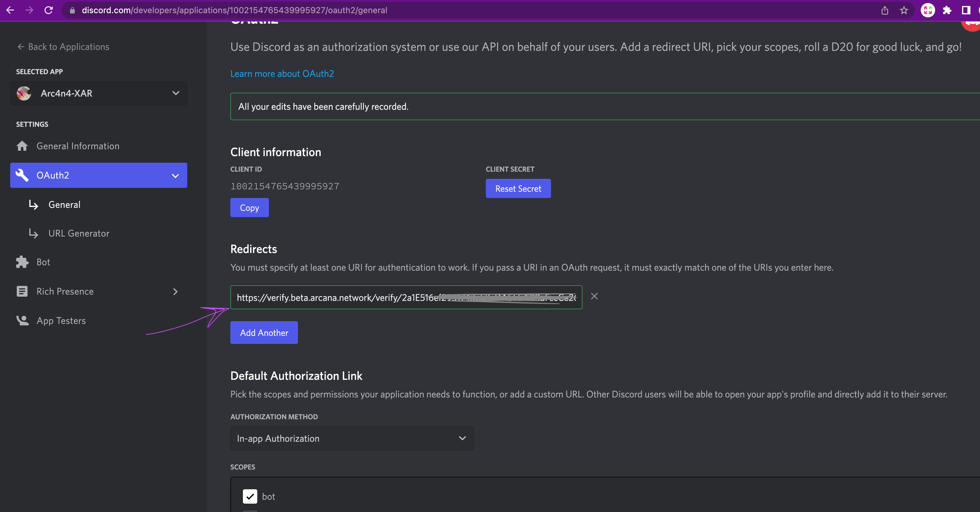Click the share page icon in address bar
980x512 pixels.
click(x=885, y=10)
